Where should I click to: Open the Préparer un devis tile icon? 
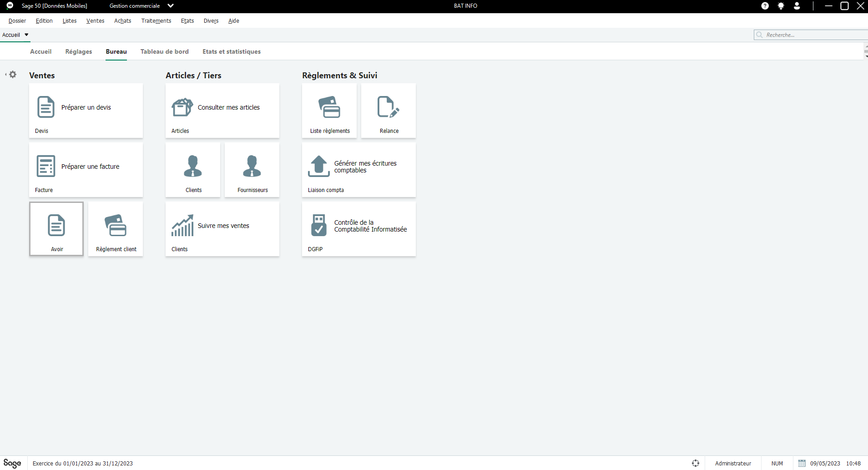tap(45, 107)
